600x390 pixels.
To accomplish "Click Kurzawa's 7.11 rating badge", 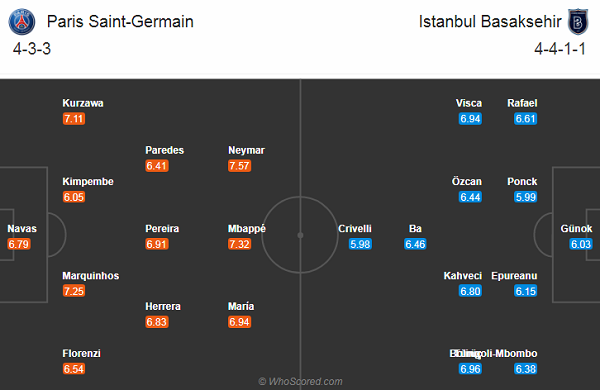I will (74, 119).
